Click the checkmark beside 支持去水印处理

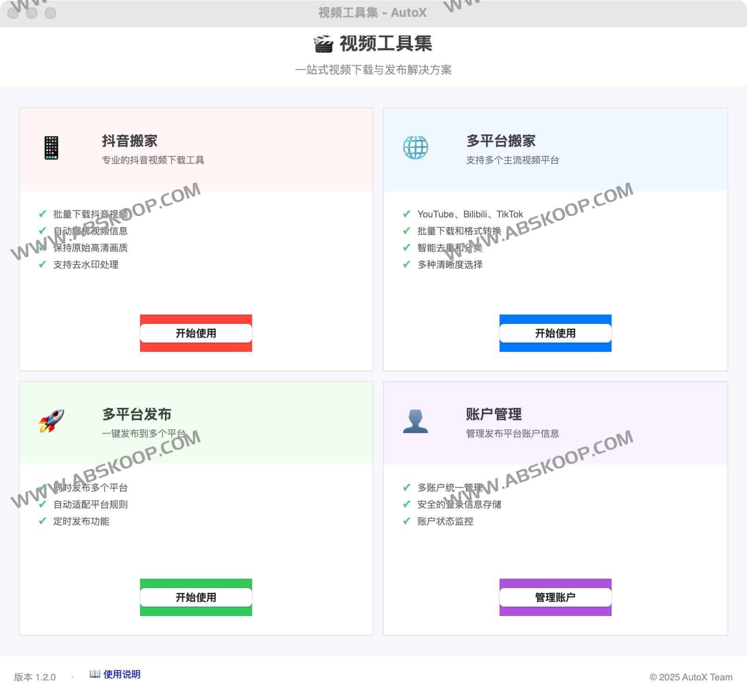tap(41, 265)
